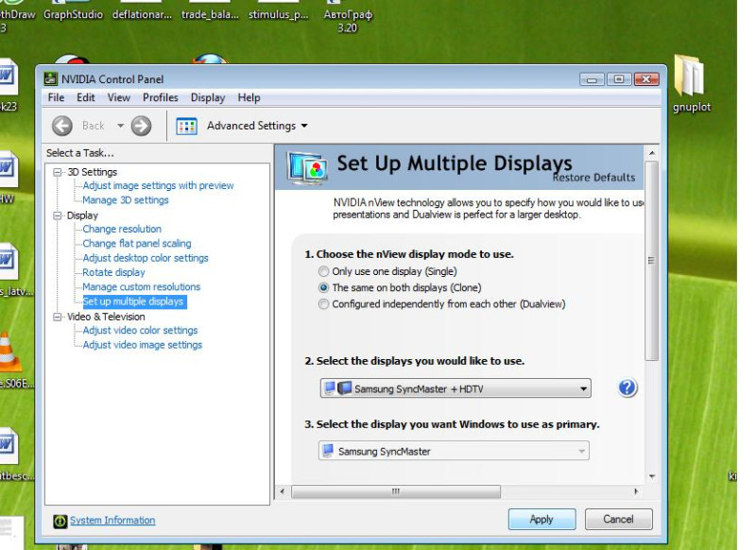Select Set up multiple displays task
Viewport: 756px width, 550px height.
(133, 301)
